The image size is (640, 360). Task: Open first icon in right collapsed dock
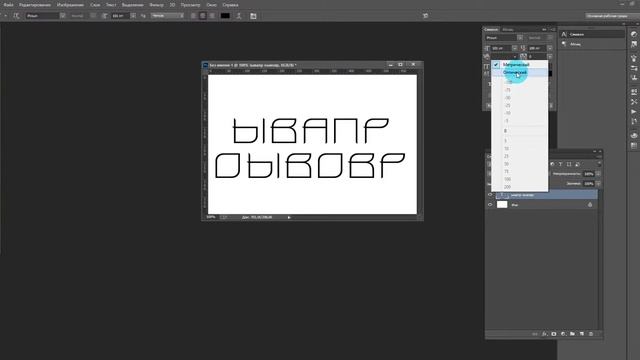[x=634, y=34]
